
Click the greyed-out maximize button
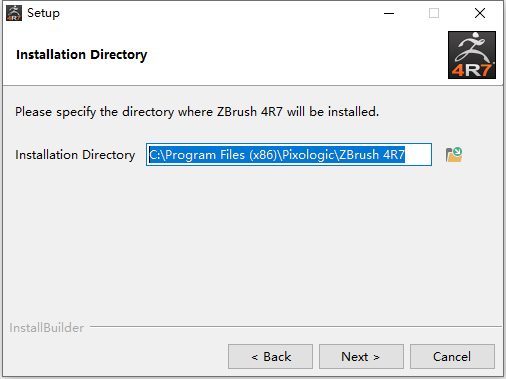(x=434, y=13)
